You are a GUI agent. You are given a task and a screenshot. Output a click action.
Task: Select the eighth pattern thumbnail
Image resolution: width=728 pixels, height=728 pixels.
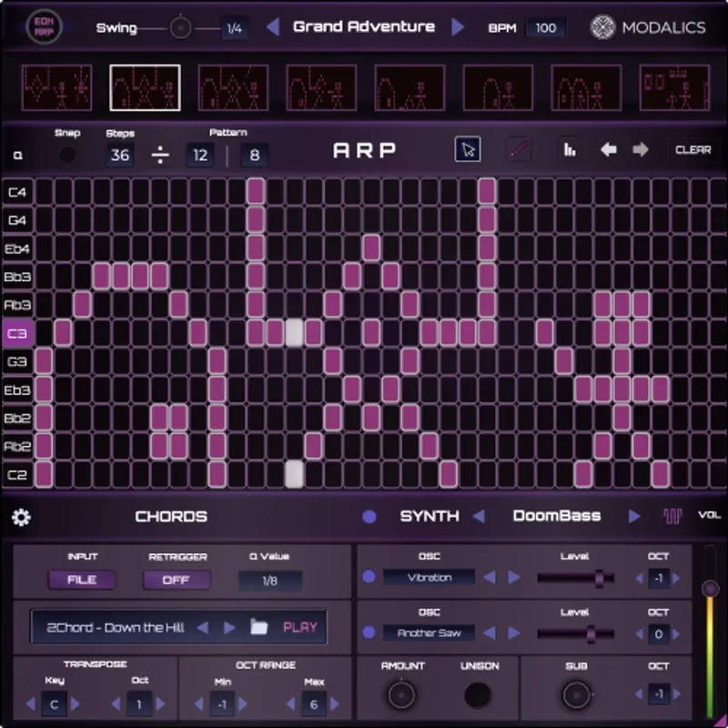click(674, 87)
